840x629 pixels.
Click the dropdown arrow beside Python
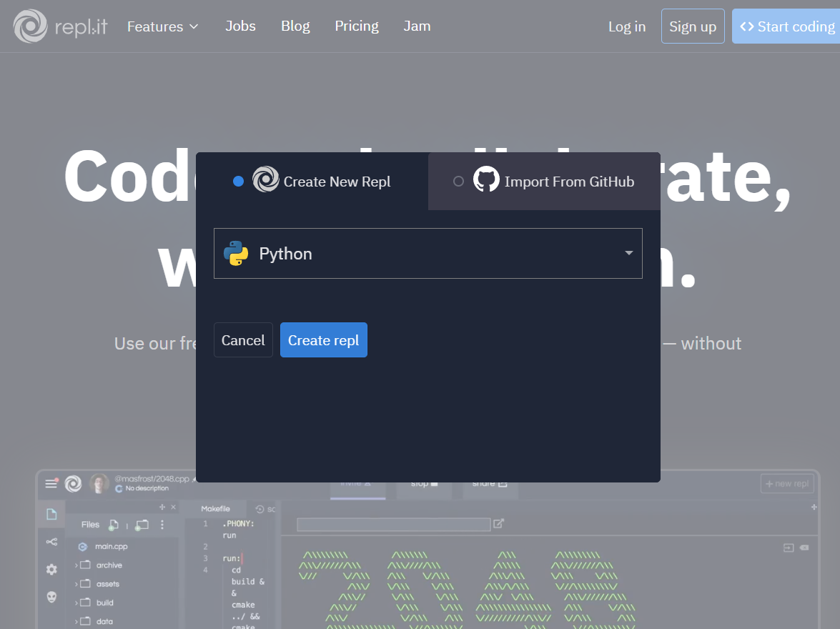point(629,253)
